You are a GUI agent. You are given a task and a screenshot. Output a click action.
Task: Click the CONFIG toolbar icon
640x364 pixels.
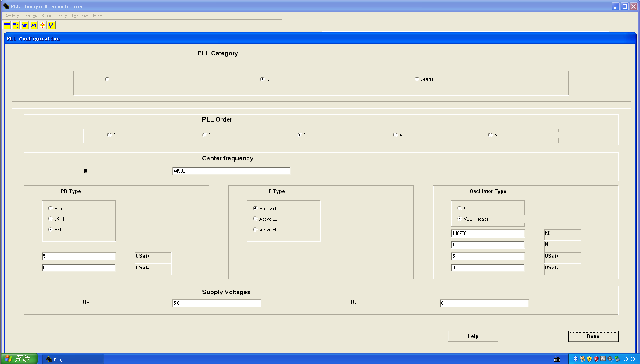click(7, 25)
